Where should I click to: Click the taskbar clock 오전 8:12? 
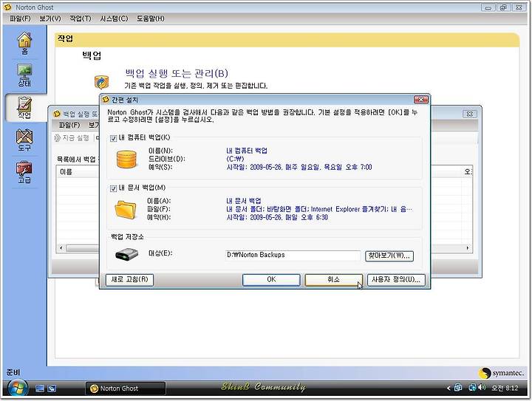click(505, 388)
